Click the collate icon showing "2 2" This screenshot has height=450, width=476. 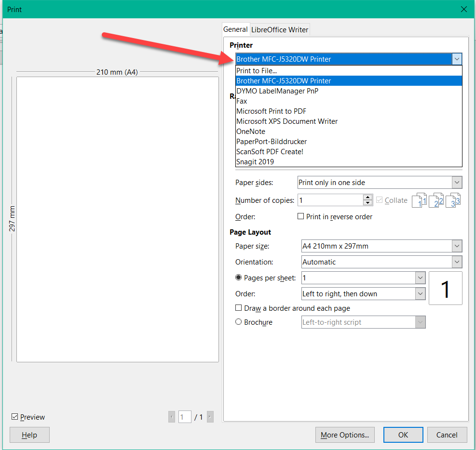click(436, 200)
